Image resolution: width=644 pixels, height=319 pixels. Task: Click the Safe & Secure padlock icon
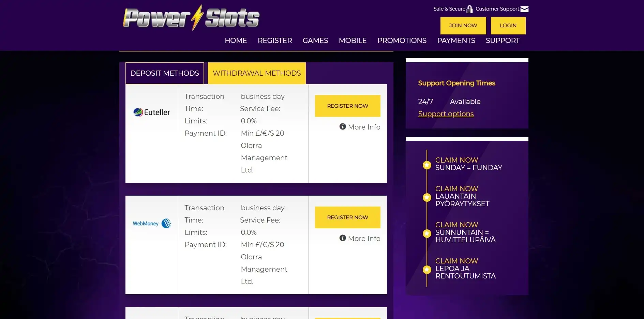tap(469, 9)
